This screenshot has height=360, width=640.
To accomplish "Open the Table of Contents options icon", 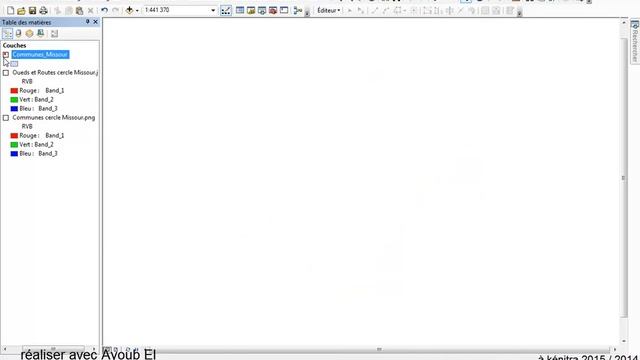I will coord(54,33).
